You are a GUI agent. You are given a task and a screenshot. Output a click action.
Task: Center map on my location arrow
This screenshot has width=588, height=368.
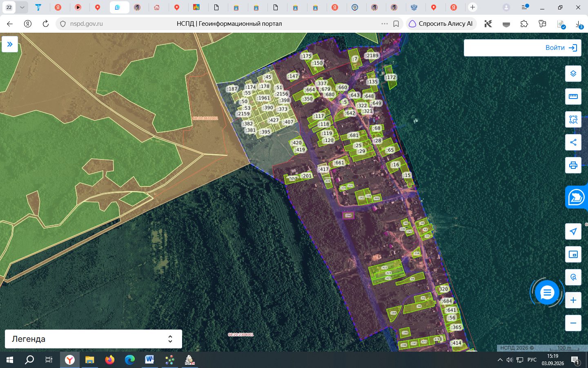tap(573, 231)
